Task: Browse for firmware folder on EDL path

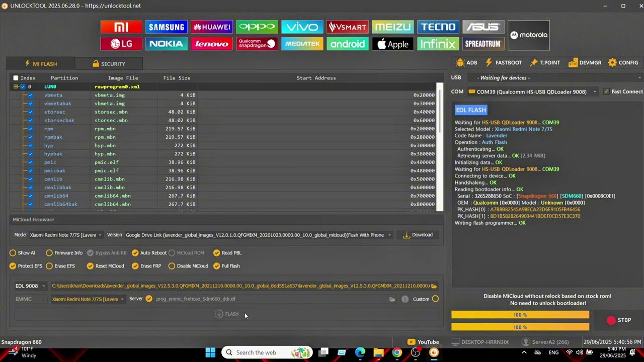Action: coord(434,286)
